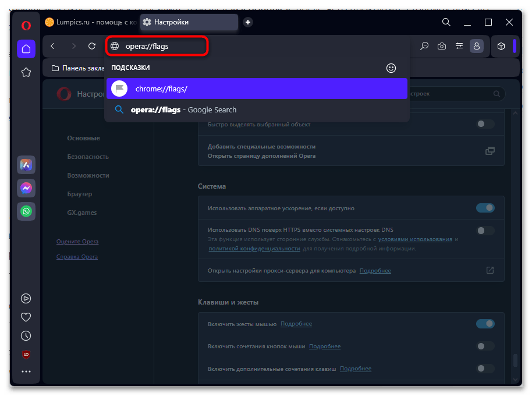Click the settings page scrollbar thumb
The image size is (532, 396).
tap(515, 360)
